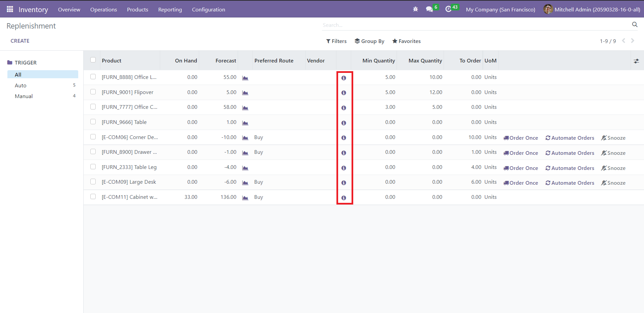Expand the Filters dropdown
Screen dimensions: 644x313
click(336, 41)
